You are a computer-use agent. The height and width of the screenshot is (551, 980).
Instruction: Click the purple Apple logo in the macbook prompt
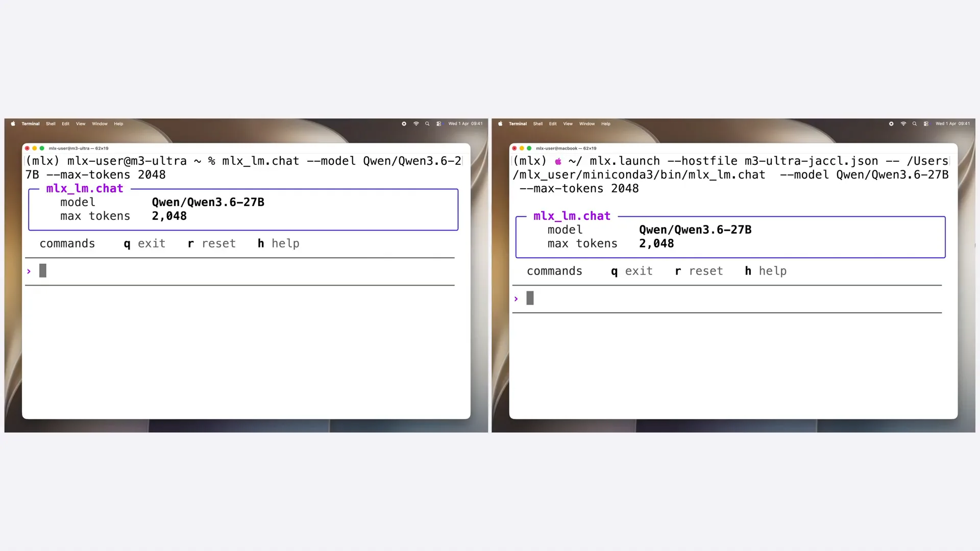(x=558, y=161)
